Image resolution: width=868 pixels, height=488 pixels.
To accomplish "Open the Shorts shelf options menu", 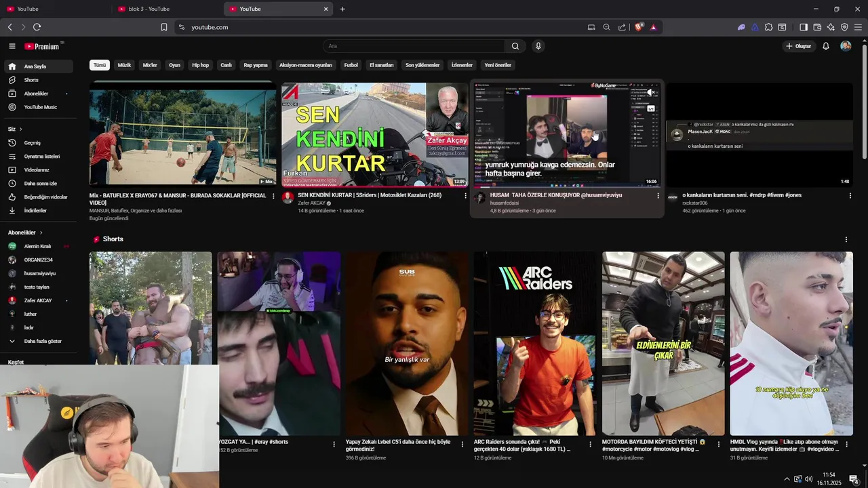I will coord(846,239).
